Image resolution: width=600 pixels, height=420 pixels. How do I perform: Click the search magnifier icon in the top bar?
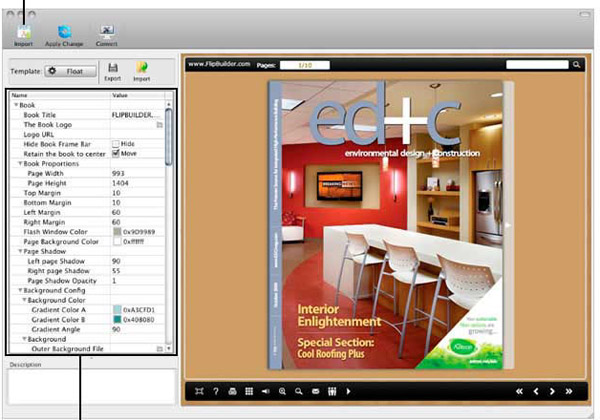coord(577,65)
